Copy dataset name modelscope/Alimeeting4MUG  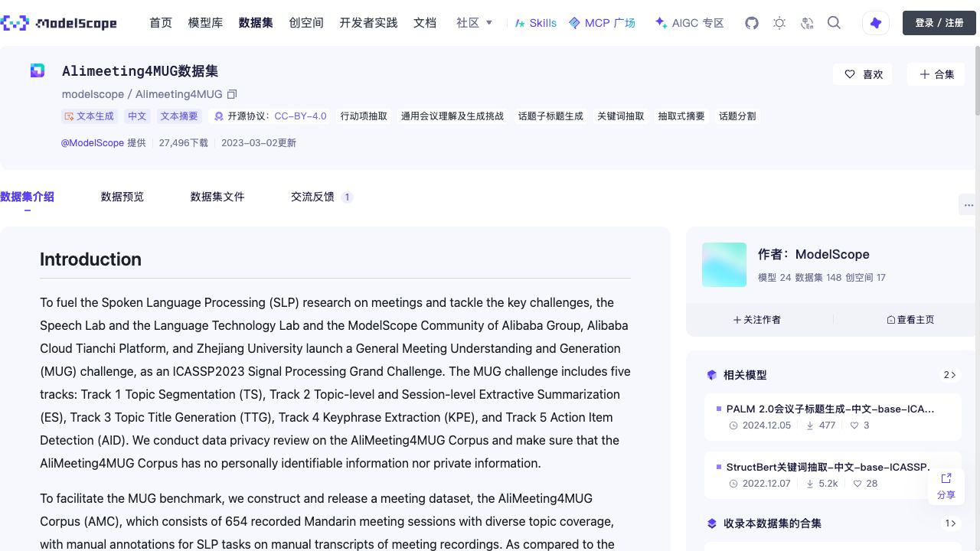pos(232,94)
